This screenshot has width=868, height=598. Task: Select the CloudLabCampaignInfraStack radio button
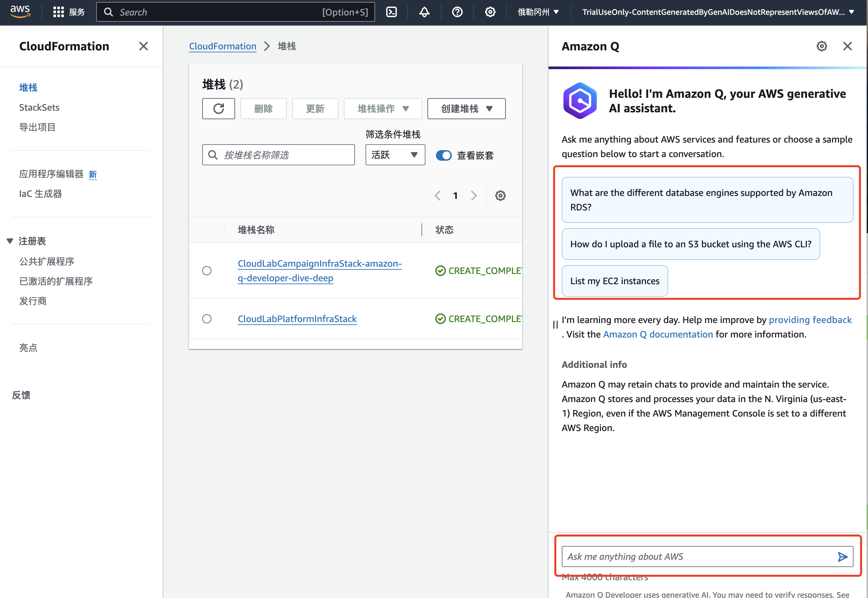point(207,271)
